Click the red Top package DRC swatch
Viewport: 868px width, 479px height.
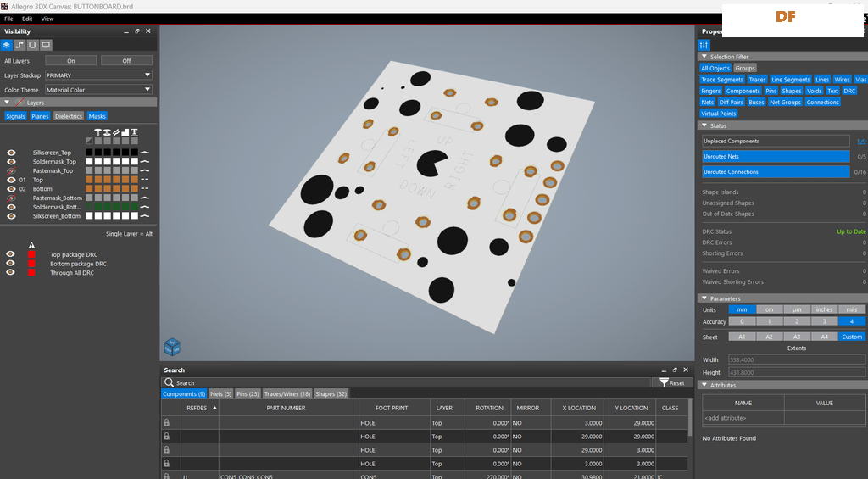31,254
